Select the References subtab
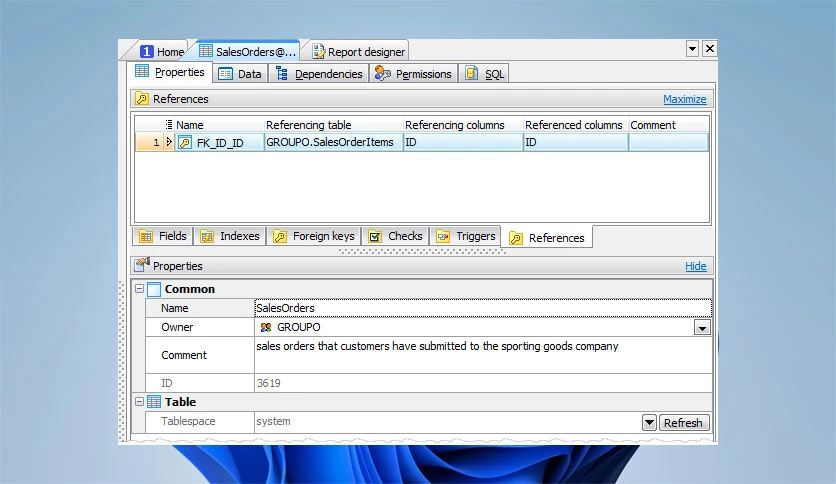The image size is (836, 484). (546, 237)
